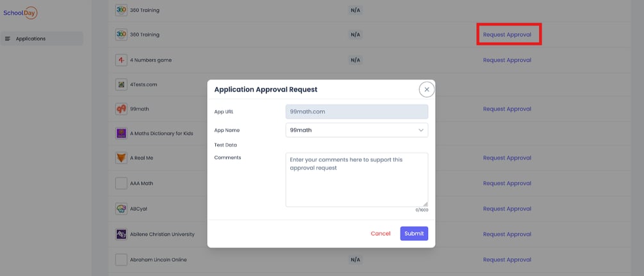644x276 pixels.
Task: Select the A Real Me app name
Action: (x=141, y=158)
